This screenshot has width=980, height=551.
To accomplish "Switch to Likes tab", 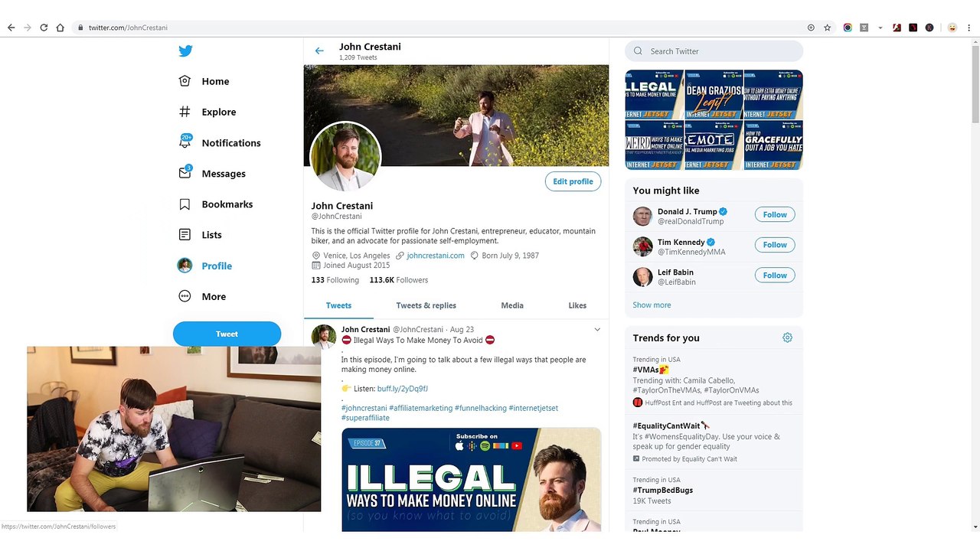I will (577, 305).
